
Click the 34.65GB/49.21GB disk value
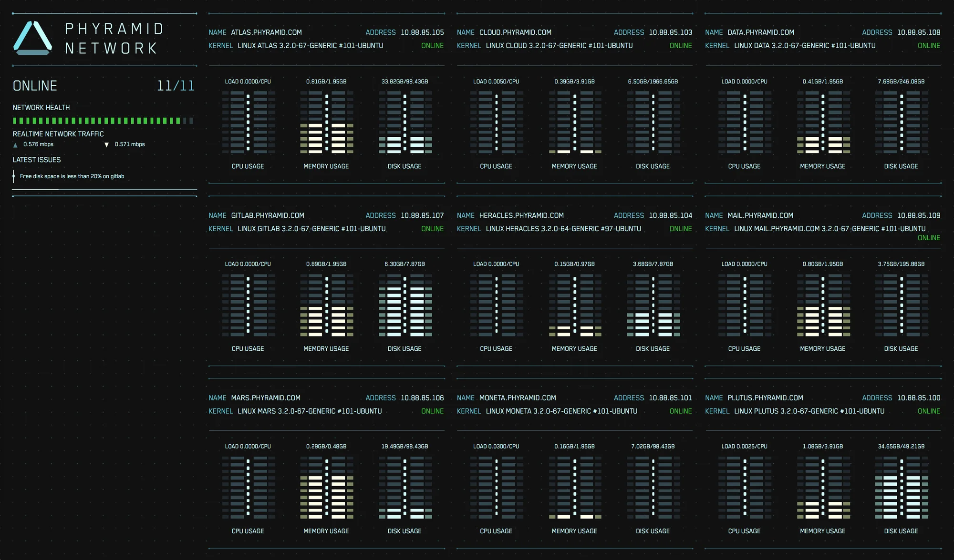(x=902, y=447)
